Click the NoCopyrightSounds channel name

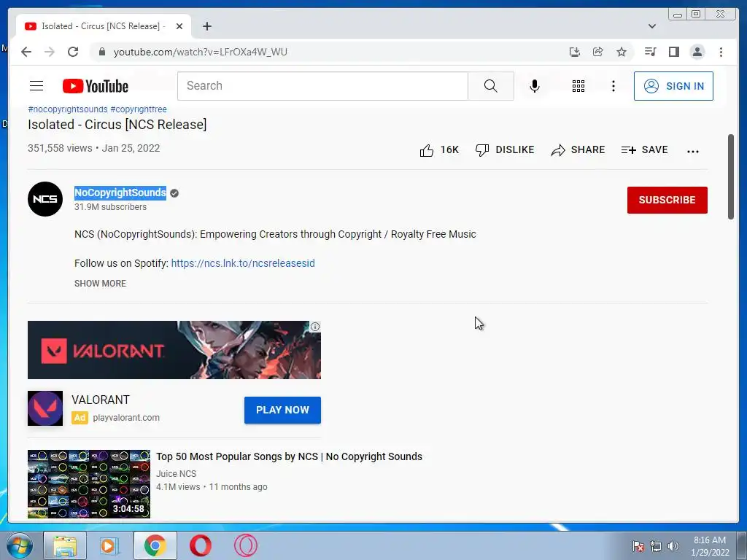pos(120,192)
